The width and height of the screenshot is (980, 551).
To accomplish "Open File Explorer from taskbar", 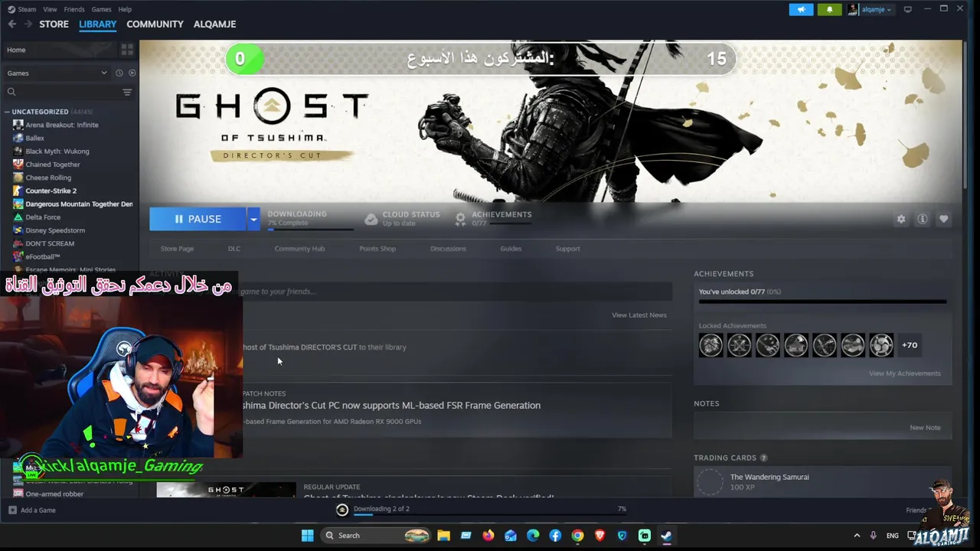I will 443,535.
